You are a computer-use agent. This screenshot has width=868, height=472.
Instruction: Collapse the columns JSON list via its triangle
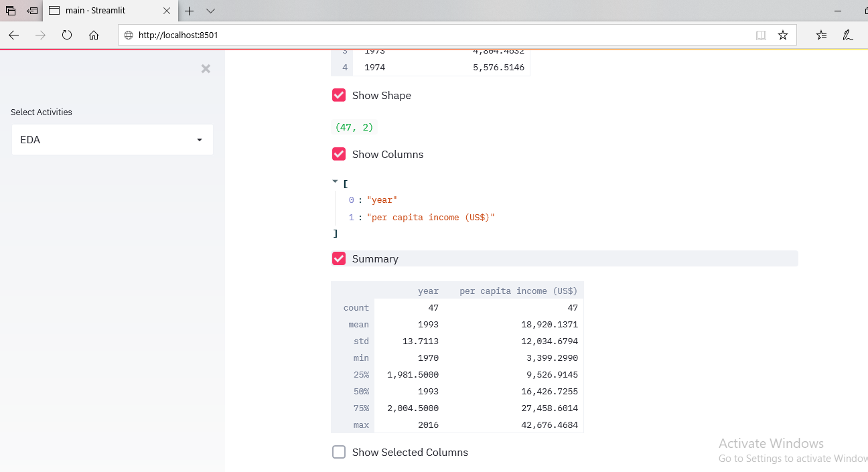pos(335,181)
